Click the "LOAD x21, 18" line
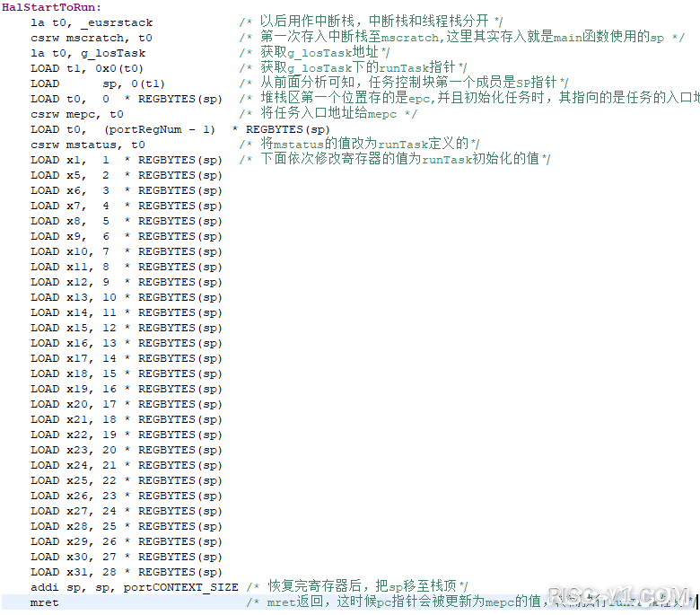The image size is (700, 615). click(127, 419)
